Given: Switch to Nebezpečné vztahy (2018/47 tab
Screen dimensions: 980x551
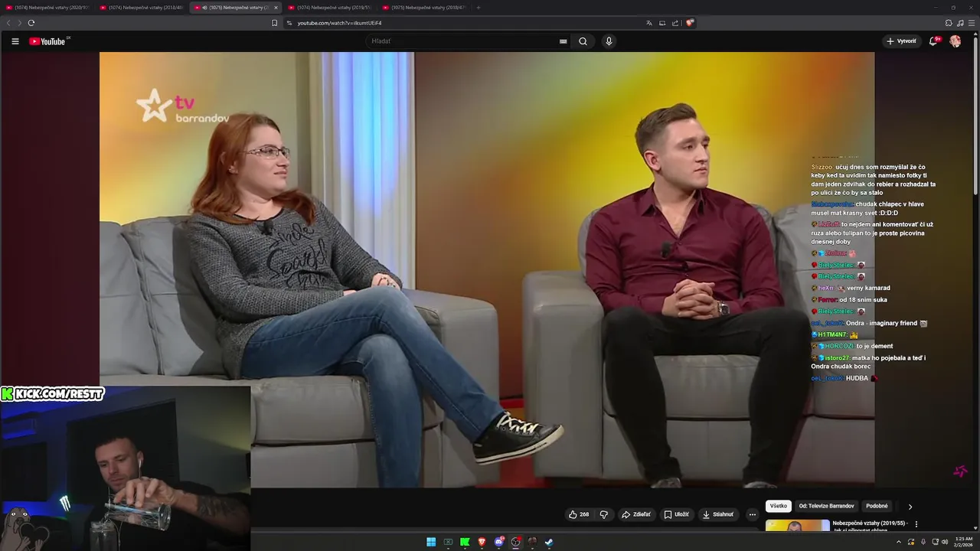Looking at the screenshot, I should [x=423, y=8].
